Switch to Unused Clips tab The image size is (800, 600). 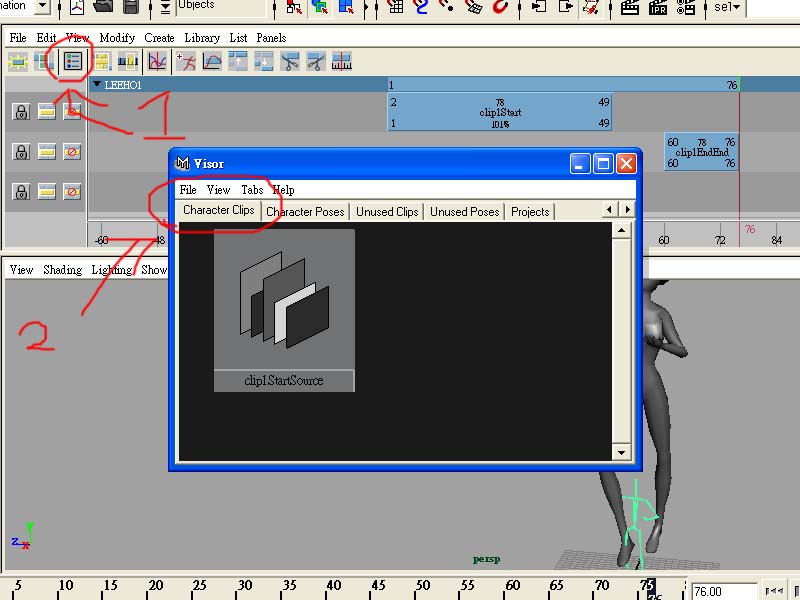click(x=387, y=212)
